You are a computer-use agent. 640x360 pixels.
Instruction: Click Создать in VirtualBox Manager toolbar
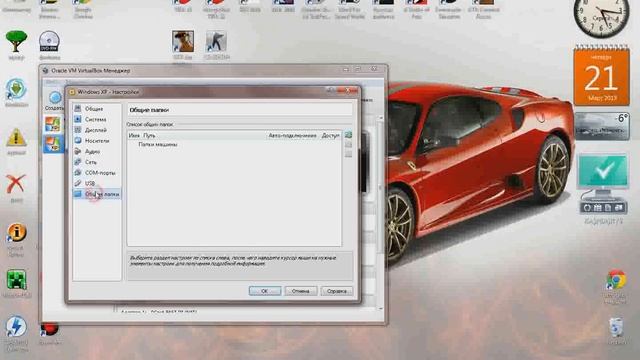pyautogui.click(x=55, y=100)
